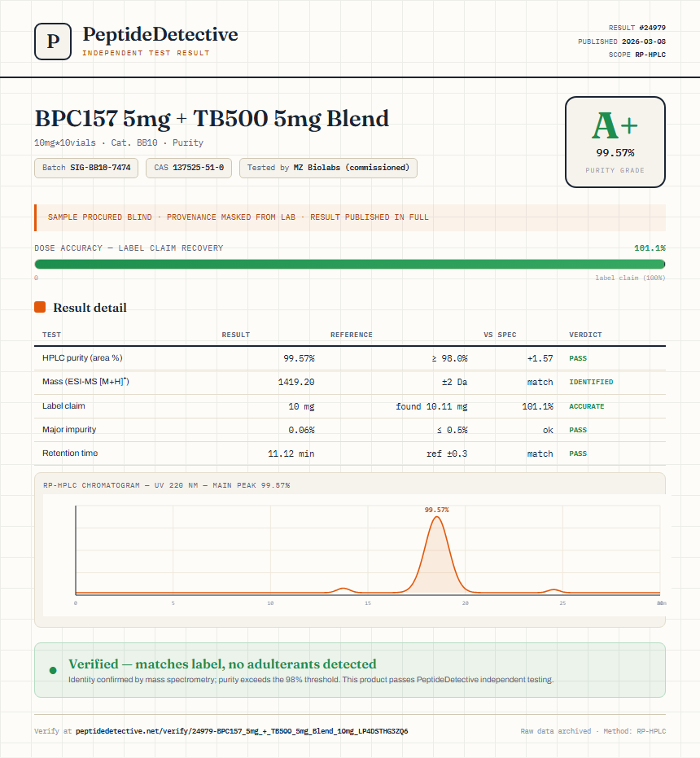The height and width of the screenshot is (758, 700).
Task: Select the Retention time row label
Action: click(70, 453)
